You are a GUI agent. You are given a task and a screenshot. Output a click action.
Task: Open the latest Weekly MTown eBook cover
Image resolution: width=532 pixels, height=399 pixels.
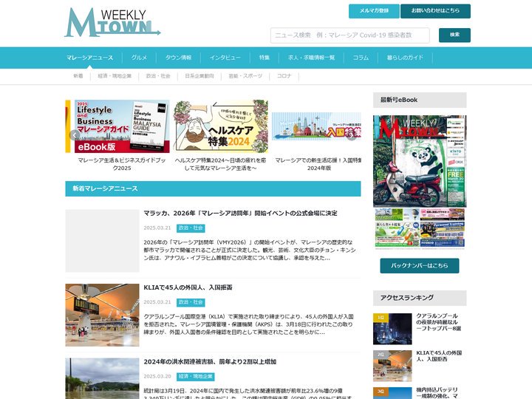coord(420,183)
